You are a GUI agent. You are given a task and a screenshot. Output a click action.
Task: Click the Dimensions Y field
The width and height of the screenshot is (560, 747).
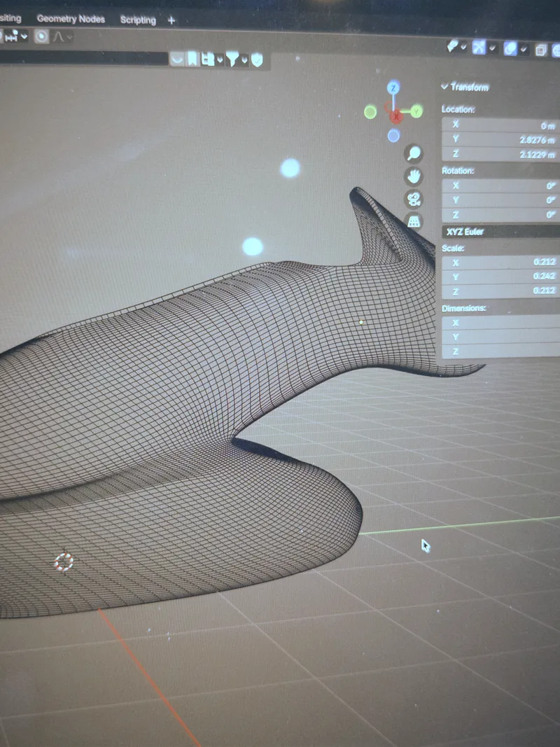[x=501, y=337]
